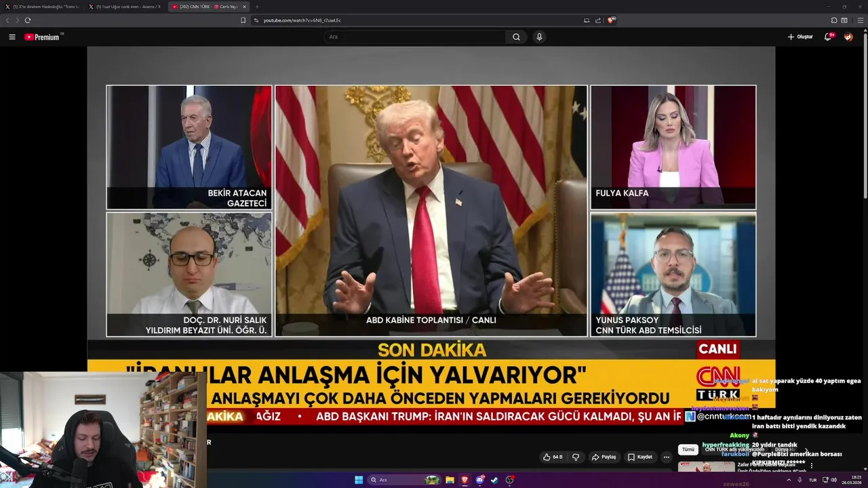The height and width of the screenshot is (488, 868).
Task: Start voice search with the microphone icon
Action: point(539,37)
